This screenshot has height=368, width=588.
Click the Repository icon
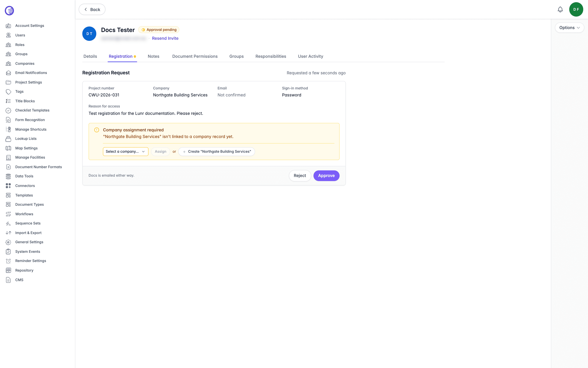pos(8,270)
